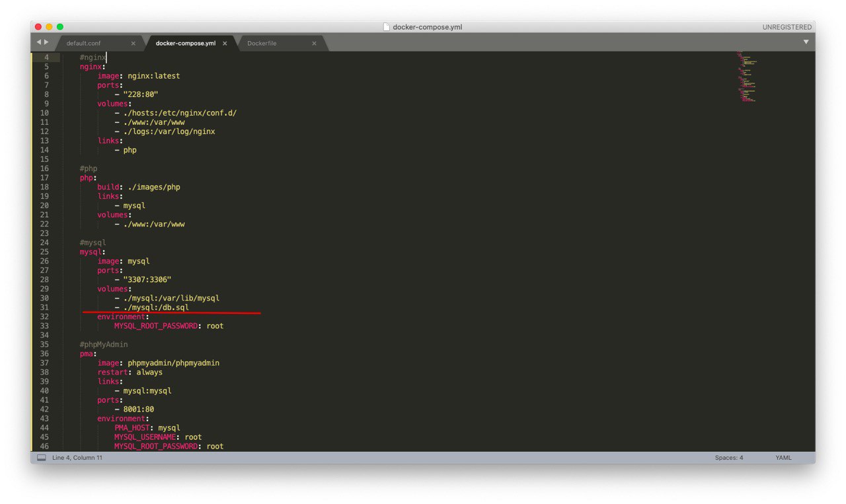Click the "image: phpmyadmin/phpmyadmin" line
The height and width of the screenshot is (504, 846).
(159, 363)
